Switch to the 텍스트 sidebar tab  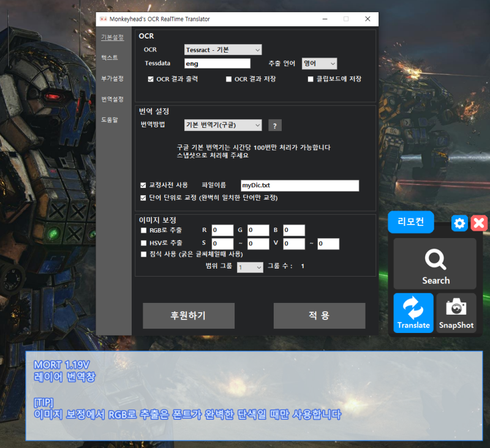110,58
